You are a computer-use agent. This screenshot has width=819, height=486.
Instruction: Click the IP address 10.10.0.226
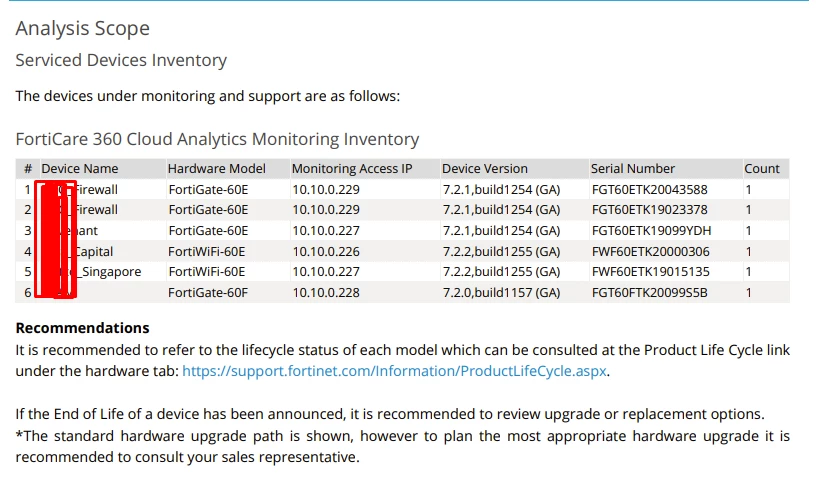tap(326, 252)
